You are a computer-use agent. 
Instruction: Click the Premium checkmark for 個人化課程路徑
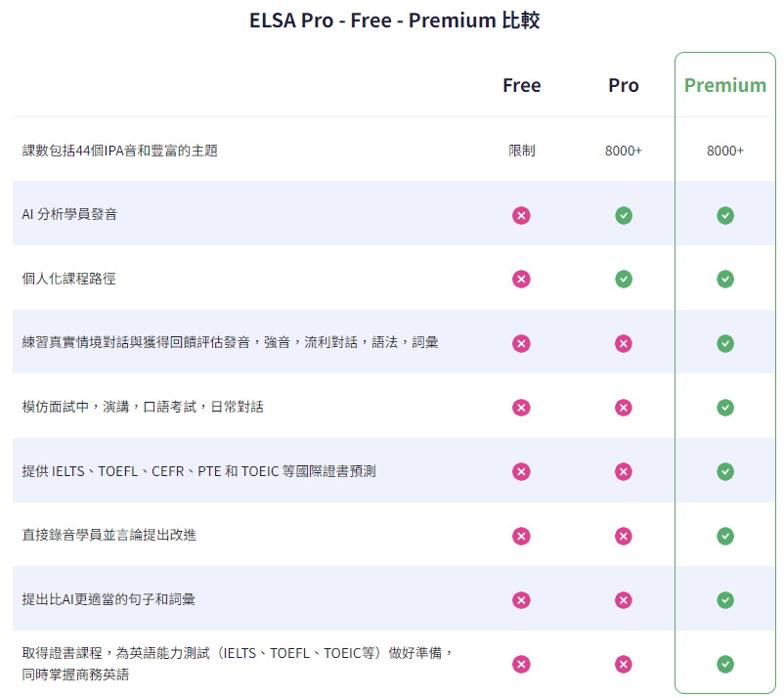(x=724, y=280)
